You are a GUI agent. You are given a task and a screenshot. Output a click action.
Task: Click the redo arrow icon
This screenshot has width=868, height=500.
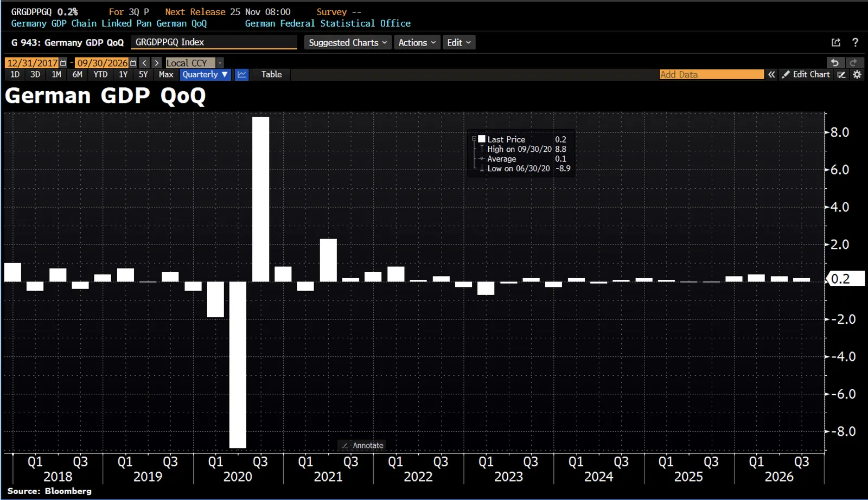[853, 62]
